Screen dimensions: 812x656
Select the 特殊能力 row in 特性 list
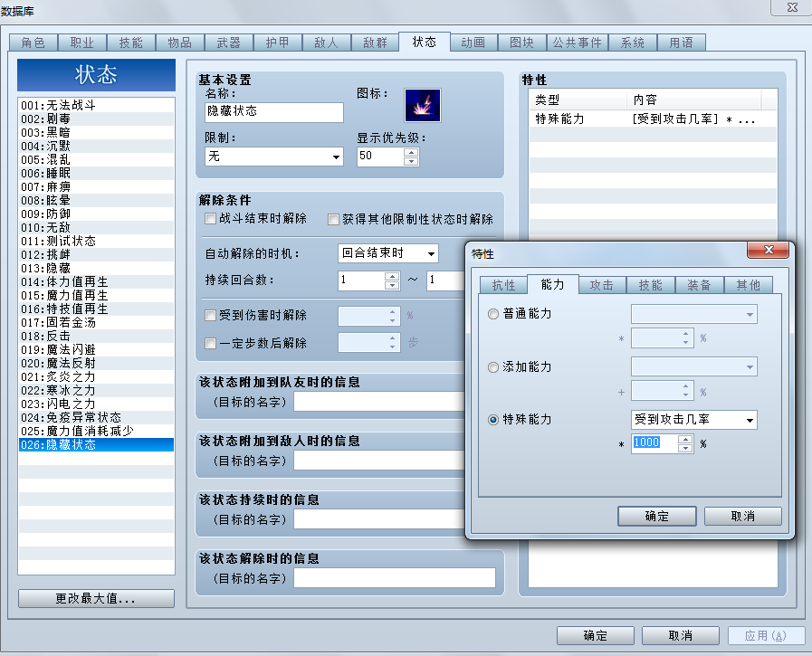[653, 119]
